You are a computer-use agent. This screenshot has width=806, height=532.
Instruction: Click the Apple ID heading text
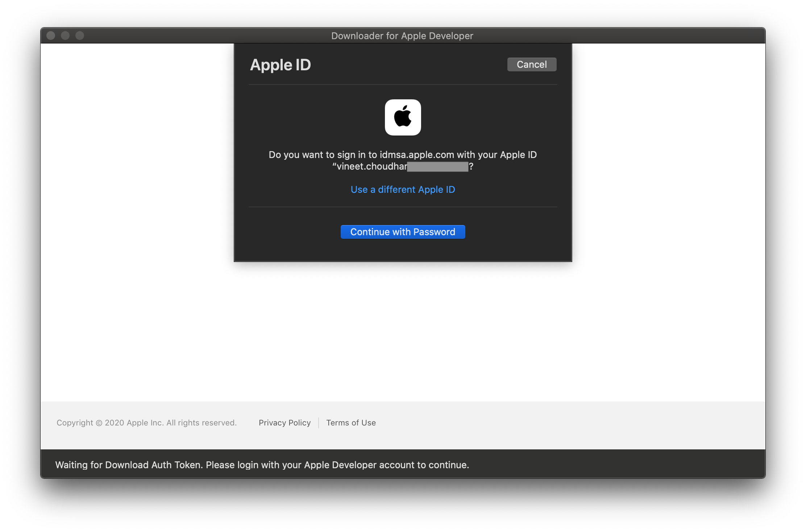(281, 65)
